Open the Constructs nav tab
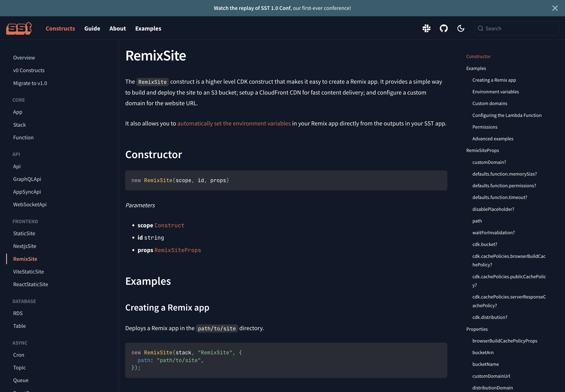 [60, 29]
